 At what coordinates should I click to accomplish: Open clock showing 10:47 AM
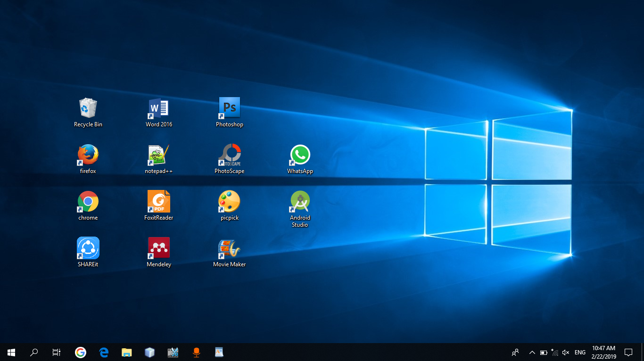tap(604, 352)
